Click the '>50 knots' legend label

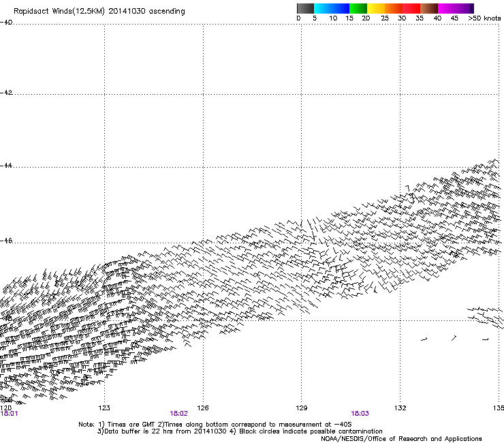(x=484, y=18)
